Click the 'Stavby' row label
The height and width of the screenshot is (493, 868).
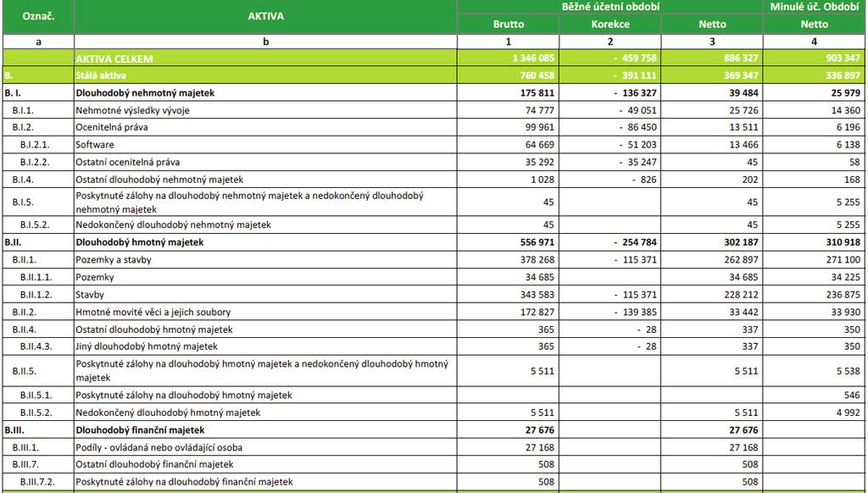pos(90,295)
